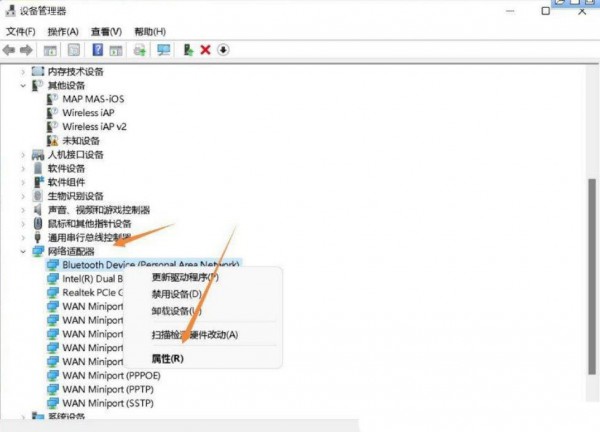Expand the 鼠标和其他指针设备 category
Viewport: 600px width, 432px height.
point(23,224)
